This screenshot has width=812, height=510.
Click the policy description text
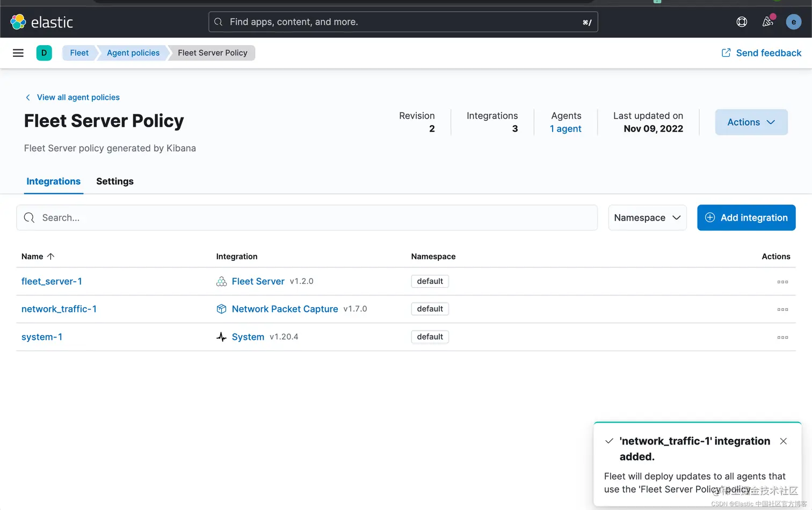pyautogui.click(x=110, y=148)
